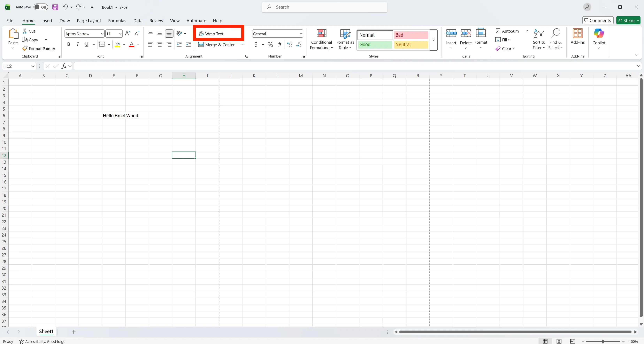
Task: Open the font name dropdown
Action: click(x=102, y=34)
